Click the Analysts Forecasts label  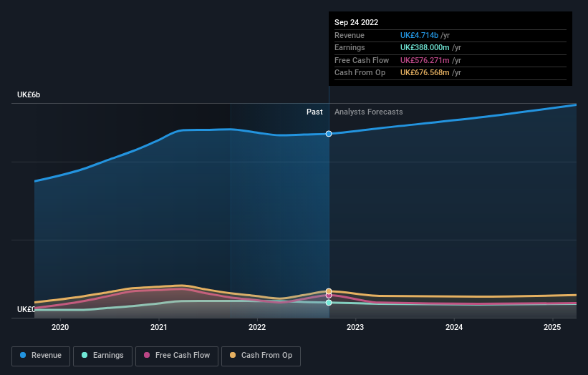point(369,112)
